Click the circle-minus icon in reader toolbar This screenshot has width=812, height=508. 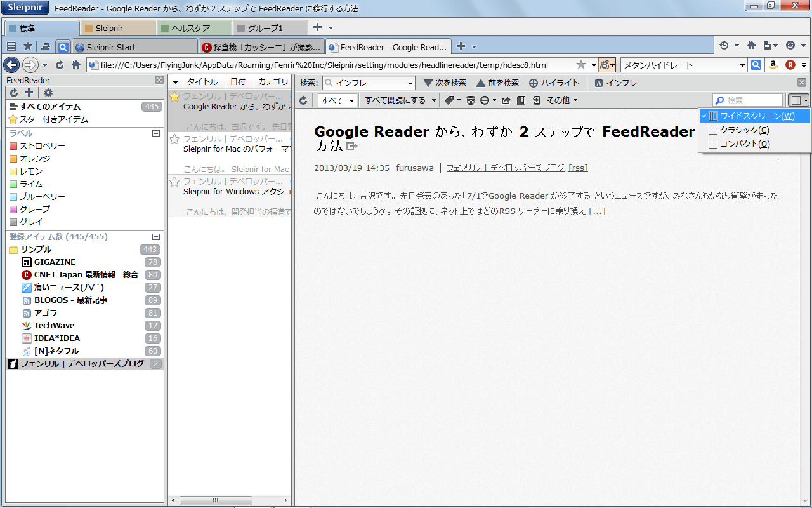tap(485, 100)
